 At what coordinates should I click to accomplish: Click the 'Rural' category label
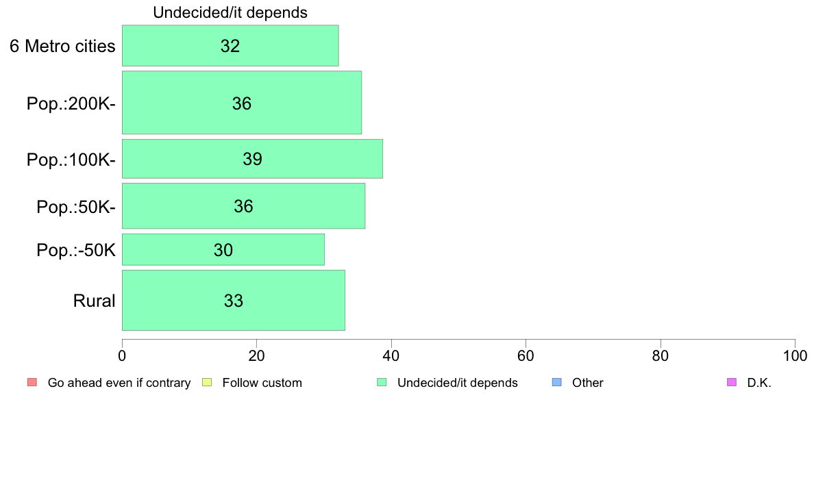pos(94,301)
